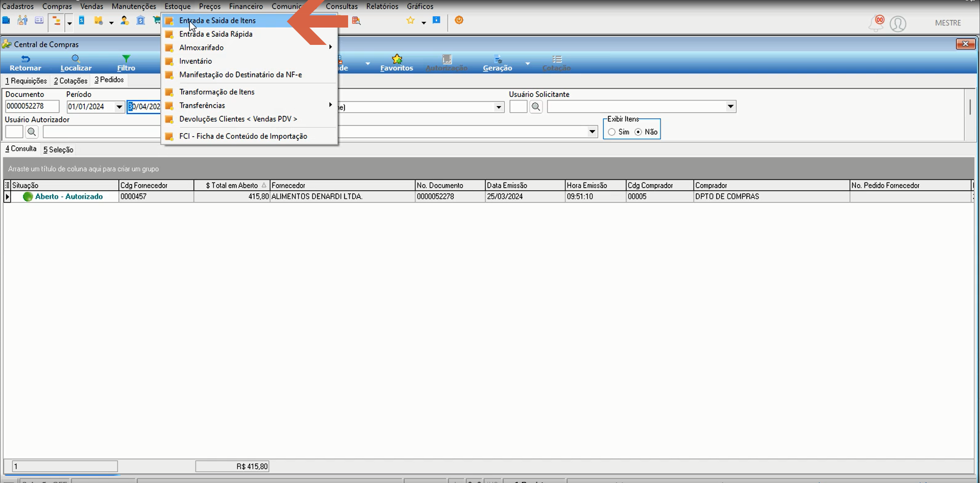Open the Cadastros menu
This screenshot has height=483, width=980.
point(18,6)
